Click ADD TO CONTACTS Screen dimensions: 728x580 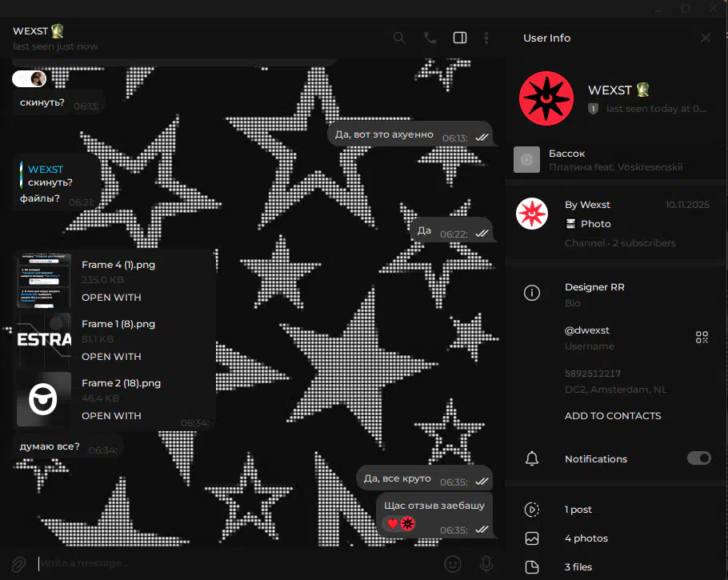tap(613, 416)
